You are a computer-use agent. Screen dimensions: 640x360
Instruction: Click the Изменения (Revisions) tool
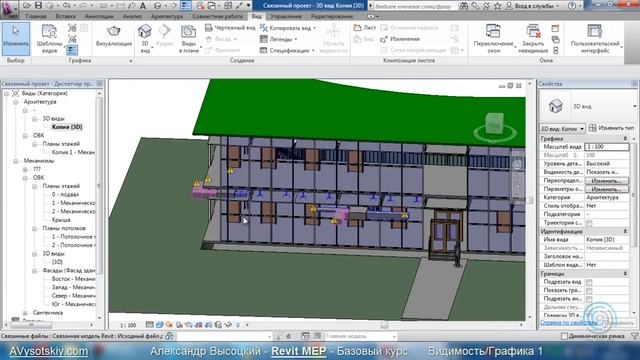tap(400, 39)
